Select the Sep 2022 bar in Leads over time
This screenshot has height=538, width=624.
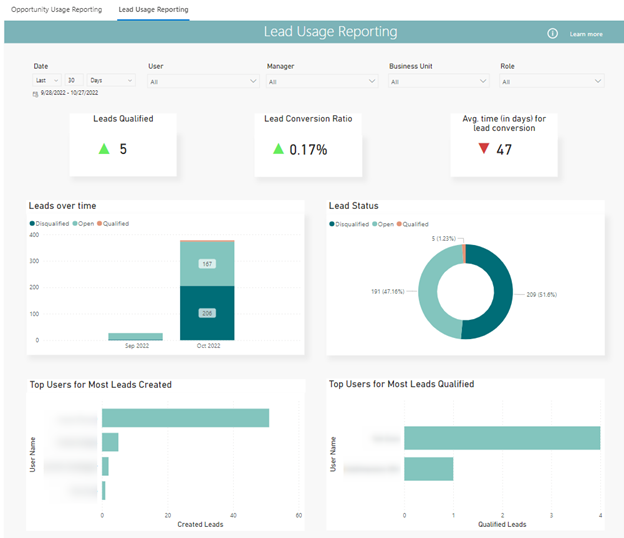click(135, 337)
